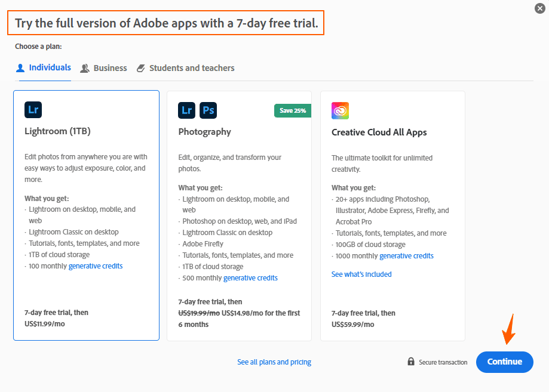
Task: Click 'The ultimate toolkit for unlimited creativity.' description
Action: pos(382,163)
